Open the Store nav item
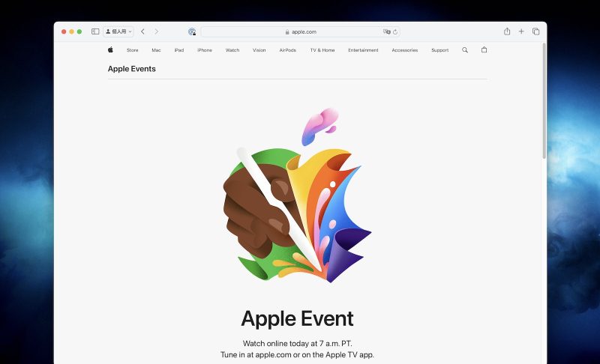 click(133, 50)
